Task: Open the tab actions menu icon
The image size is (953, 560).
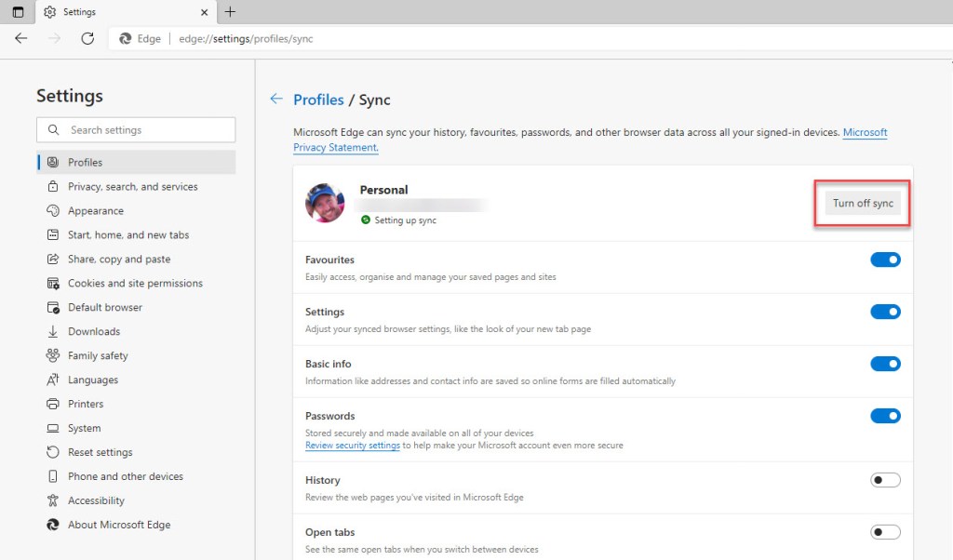Action: point(18,12)
